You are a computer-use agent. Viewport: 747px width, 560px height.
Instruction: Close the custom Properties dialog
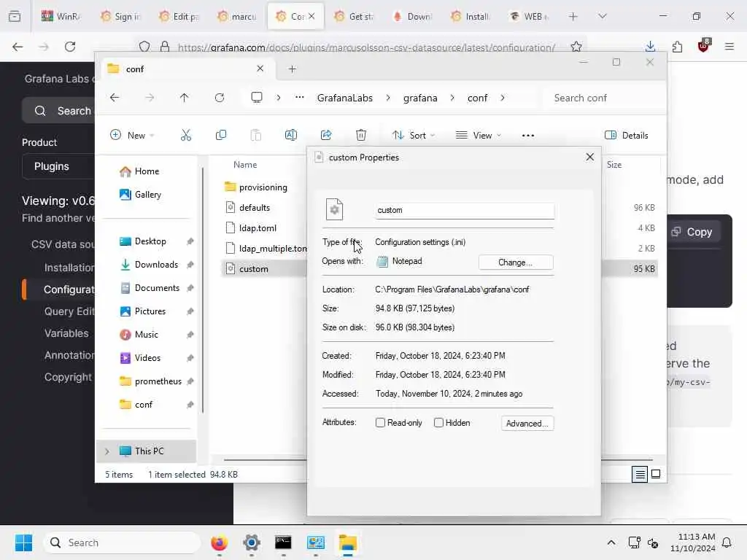point(589,157)
